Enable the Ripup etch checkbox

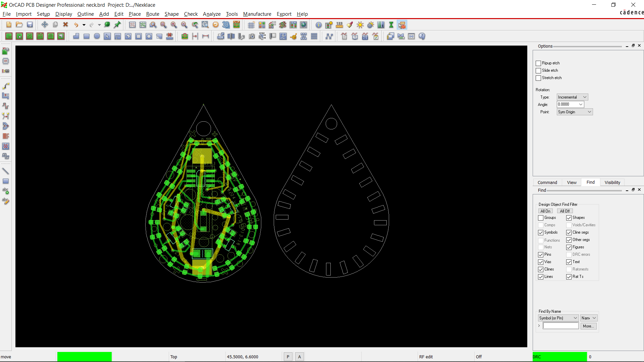[x=538, y=63]
